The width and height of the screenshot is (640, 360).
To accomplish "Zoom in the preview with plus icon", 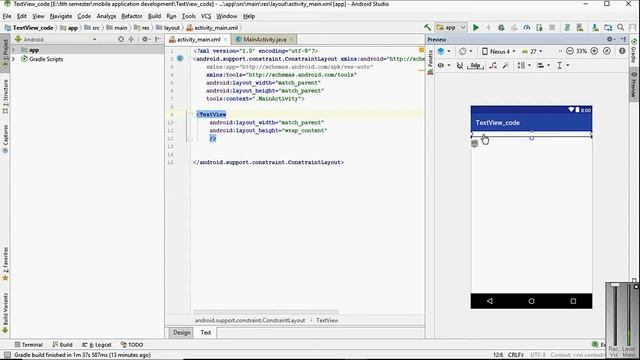I will click(x=594, y=51).
